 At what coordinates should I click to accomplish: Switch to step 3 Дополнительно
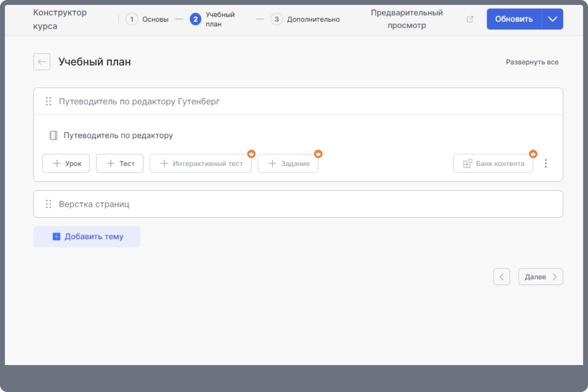click(305, 19)
